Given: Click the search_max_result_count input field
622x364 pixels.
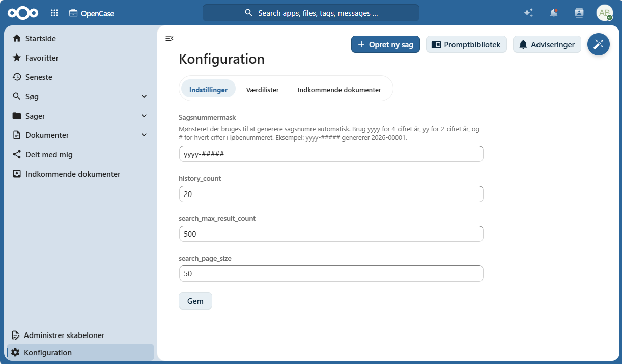Looking at the screenshot, I should coord(331,234).
